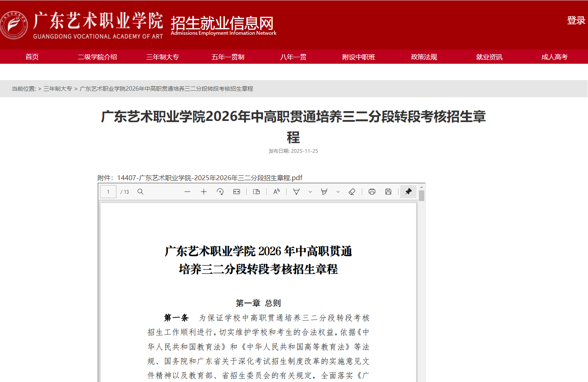This screenshot has width=588, height=382.
Task: Open the PDF search tool
Action: (140, 191)
